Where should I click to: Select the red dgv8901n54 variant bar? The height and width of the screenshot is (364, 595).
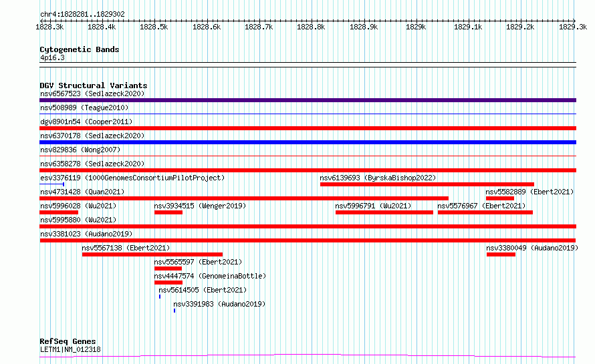coord(308,128)
